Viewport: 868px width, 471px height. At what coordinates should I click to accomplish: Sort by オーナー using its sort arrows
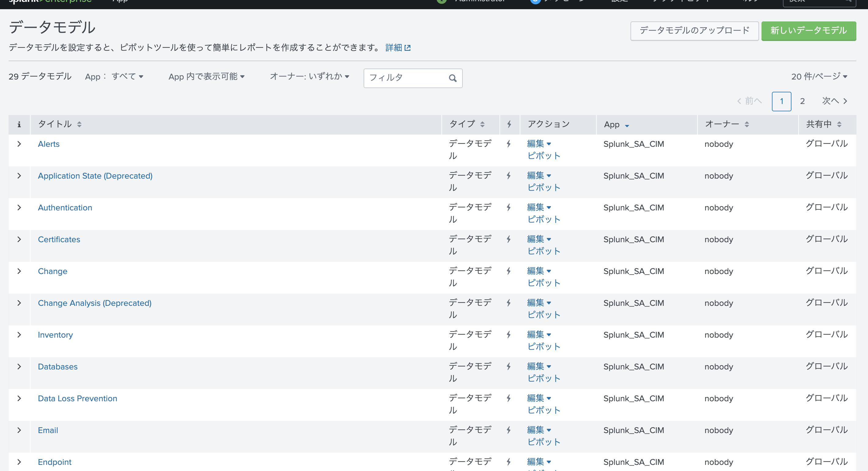click(747, 124)
